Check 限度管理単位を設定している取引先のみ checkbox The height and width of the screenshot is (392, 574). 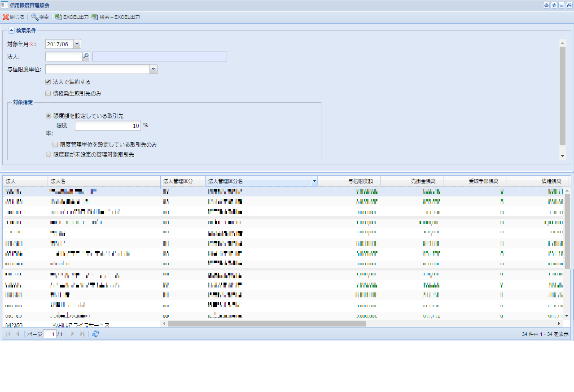click(x=55, y=145)
